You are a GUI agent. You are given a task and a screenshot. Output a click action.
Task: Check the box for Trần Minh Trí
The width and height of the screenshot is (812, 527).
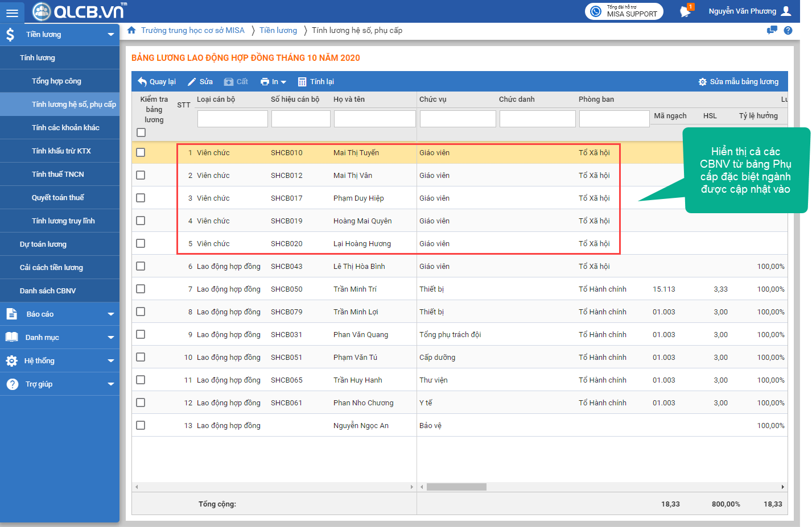[x=141, y=289]
